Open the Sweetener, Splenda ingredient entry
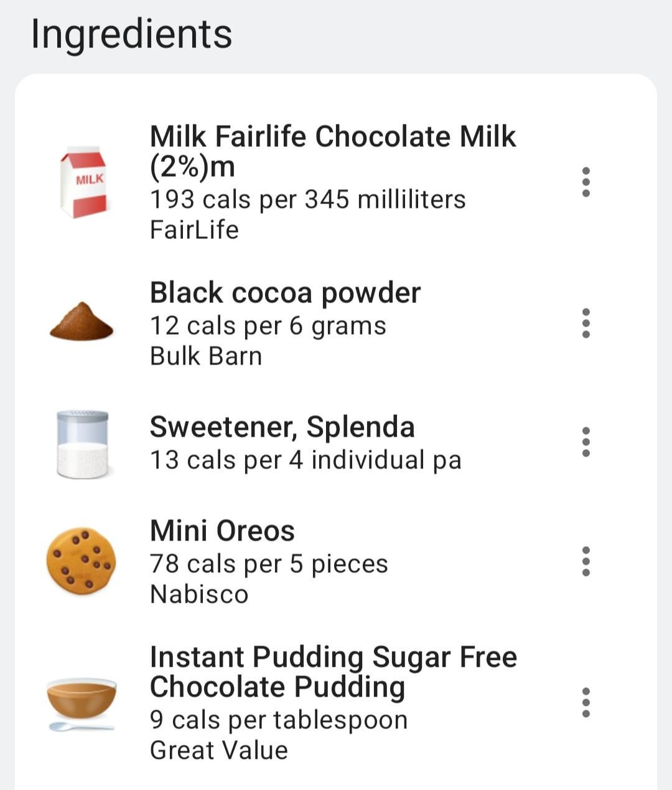 [x=282, y=427]
